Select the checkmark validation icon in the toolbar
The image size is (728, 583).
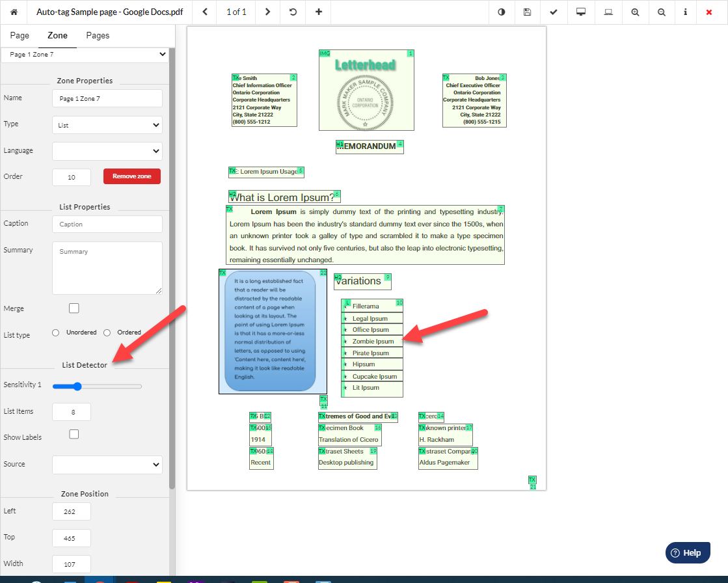click(554, 12)
